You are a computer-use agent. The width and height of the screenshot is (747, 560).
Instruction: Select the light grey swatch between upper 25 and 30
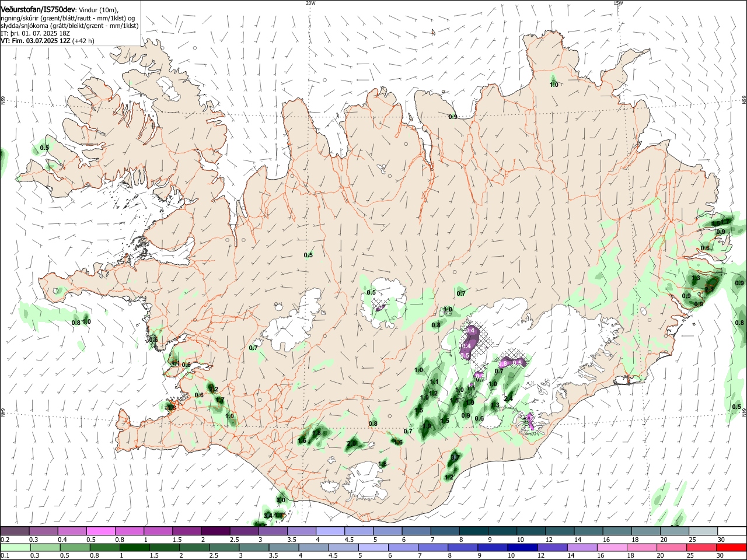[703, 531]
